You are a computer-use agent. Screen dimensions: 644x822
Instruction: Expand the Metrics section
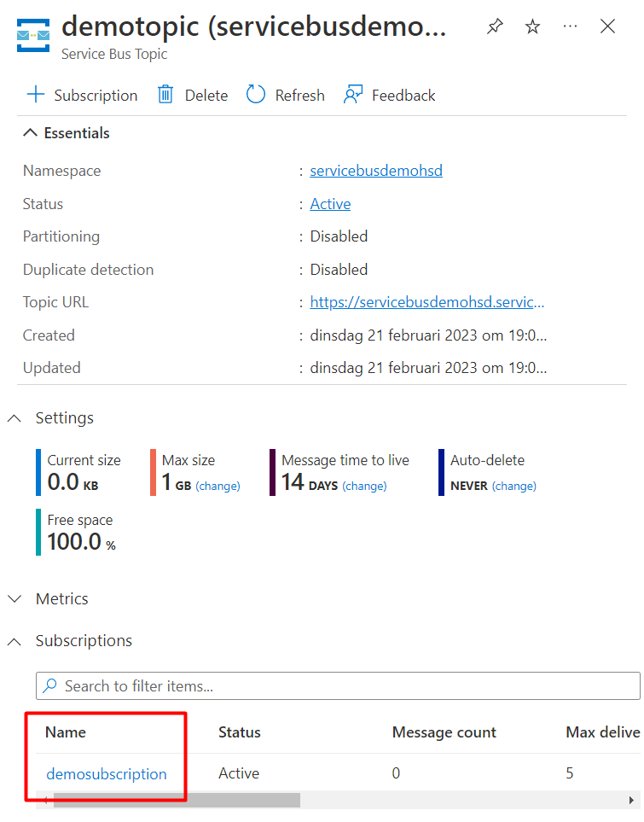coord(15,598)
